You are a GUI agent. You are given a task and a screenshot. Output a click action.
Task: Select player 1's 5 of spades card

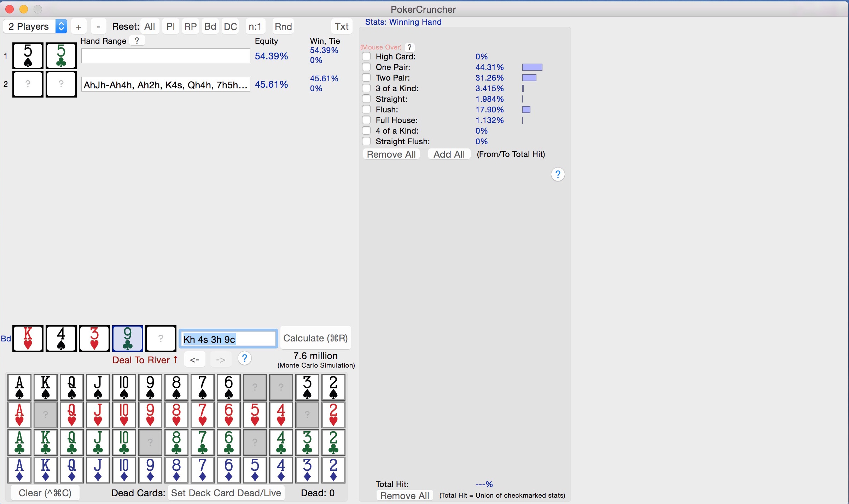tap(28, 56)
